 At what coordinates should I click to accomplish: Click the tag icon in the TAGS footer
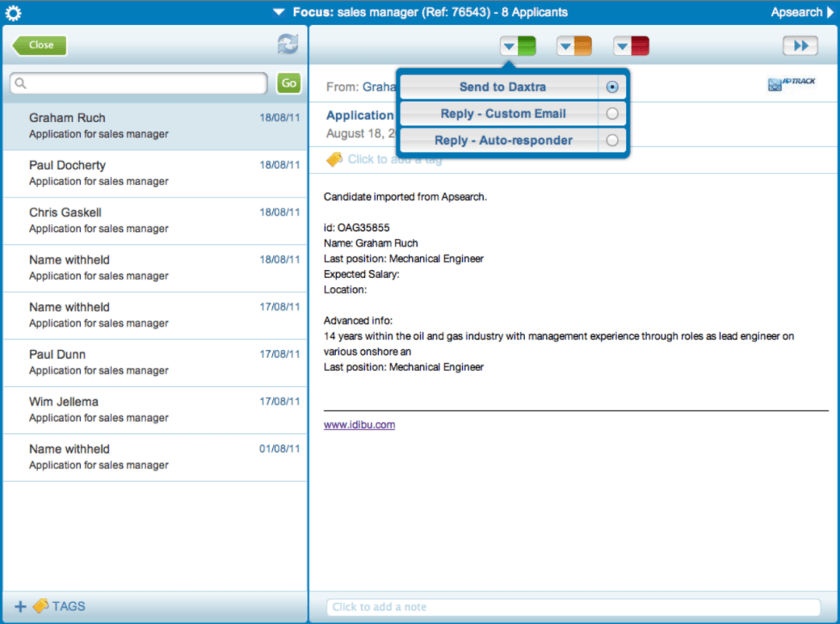coord(40,606)
